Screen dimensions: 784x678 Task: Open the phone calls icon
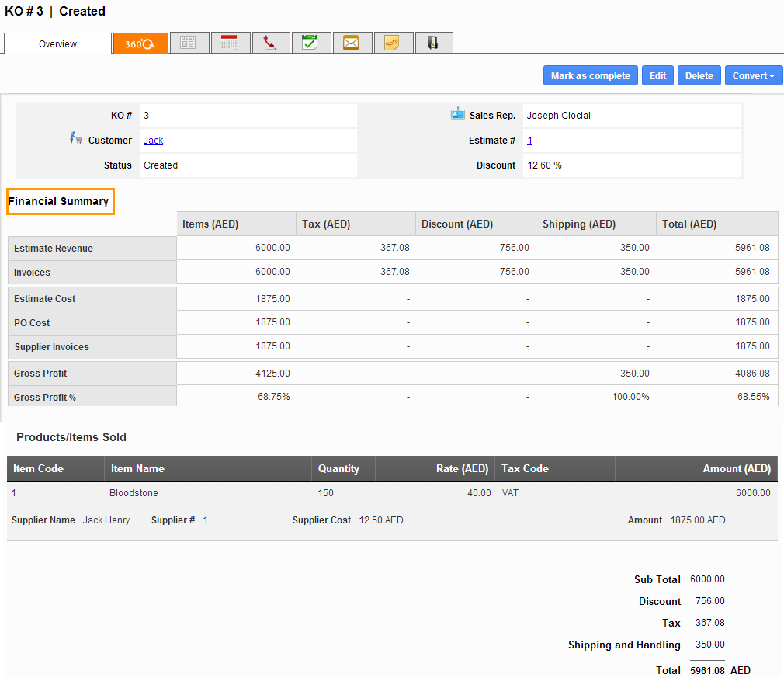tap(272, 43)
